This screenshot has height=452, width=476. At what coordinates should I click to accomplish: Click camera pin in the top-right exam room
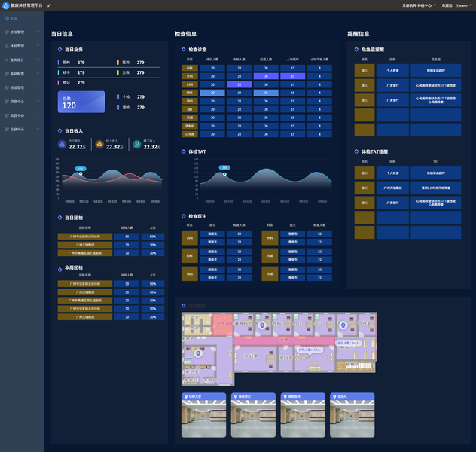(x=343, y=325)
